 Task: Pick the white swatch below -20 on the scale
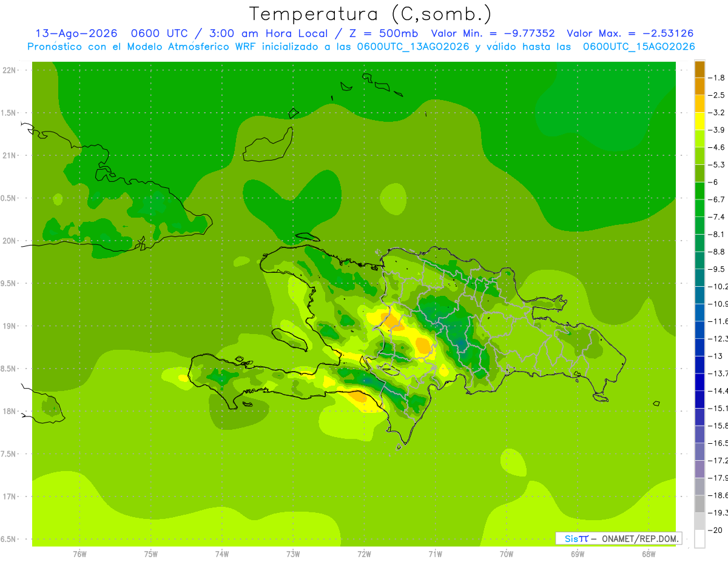[x=699, y=539]
